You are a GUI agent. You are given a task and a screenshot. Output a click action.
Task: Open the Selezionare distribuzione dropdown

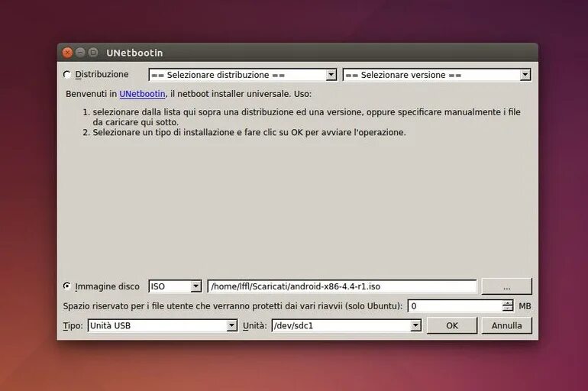click(243, 75)
